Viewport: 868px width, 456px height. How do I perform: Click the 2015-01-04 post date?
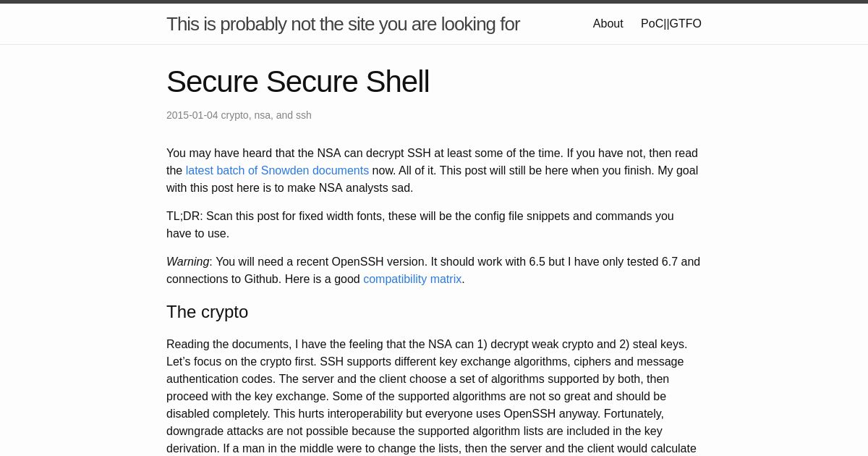click(x=192, y=115)
